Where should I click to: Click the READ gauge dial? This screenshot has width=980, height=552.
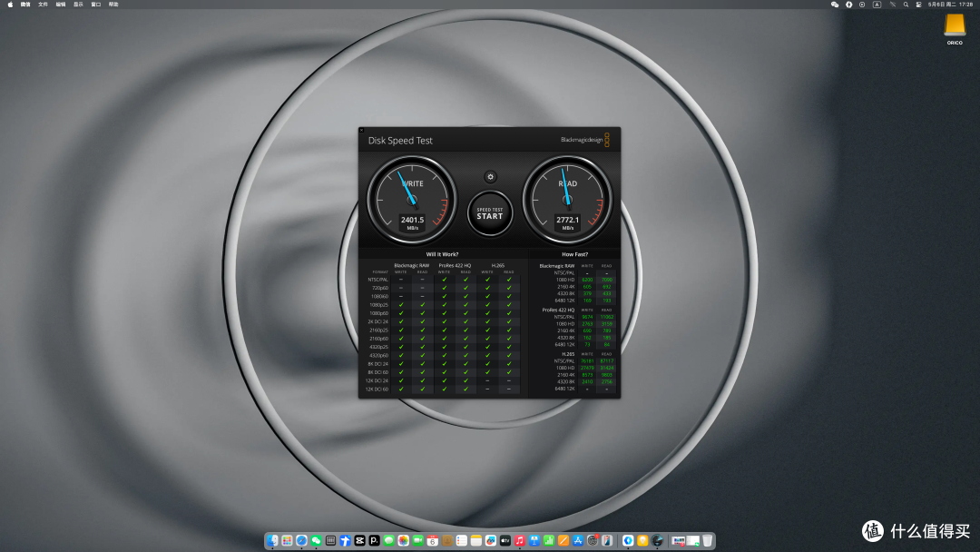(x=567, y=200)
